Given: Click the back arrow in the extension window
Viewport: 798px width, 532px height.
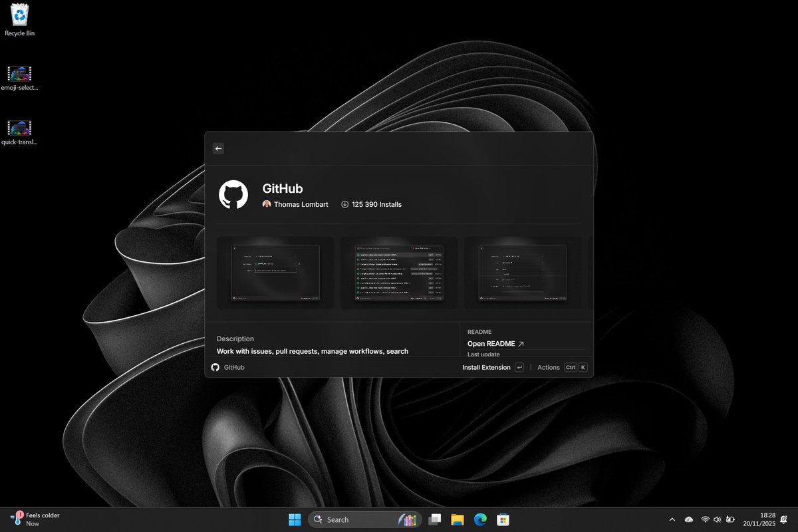Looking at the screenshot, I should tap(218, 148).
